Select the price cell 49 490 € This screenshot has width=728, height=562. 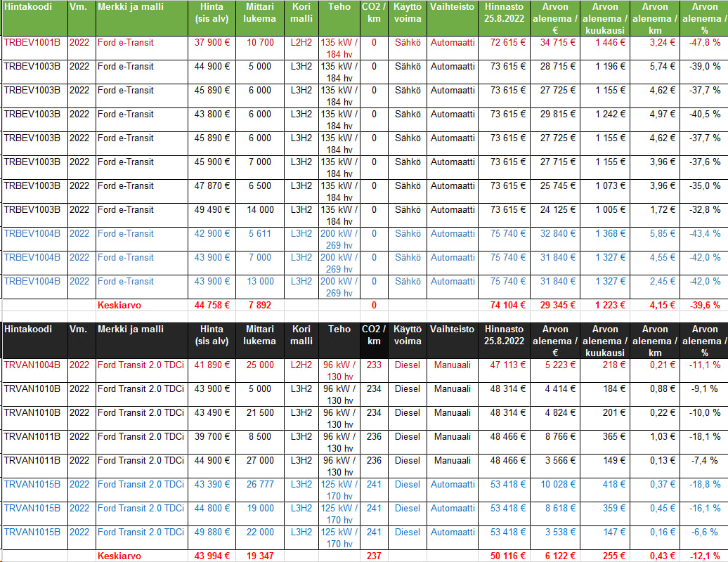[x=212, y=216]
